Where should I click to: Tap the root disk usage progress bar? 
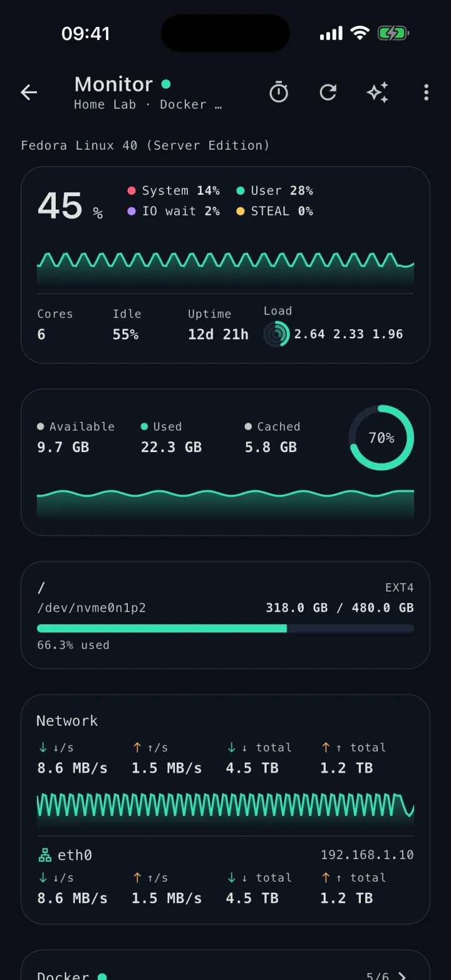tap(225, 628)
